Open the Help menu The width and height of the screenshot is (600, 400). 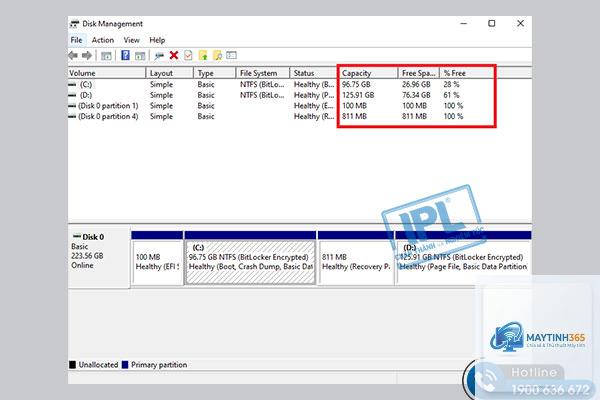coord(157,40)
